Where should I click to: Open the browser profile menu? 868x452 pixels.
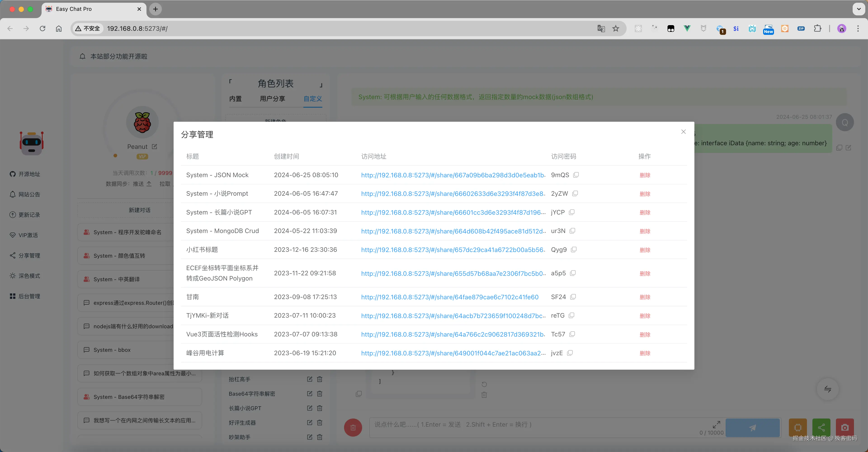[x=841, y=29]
